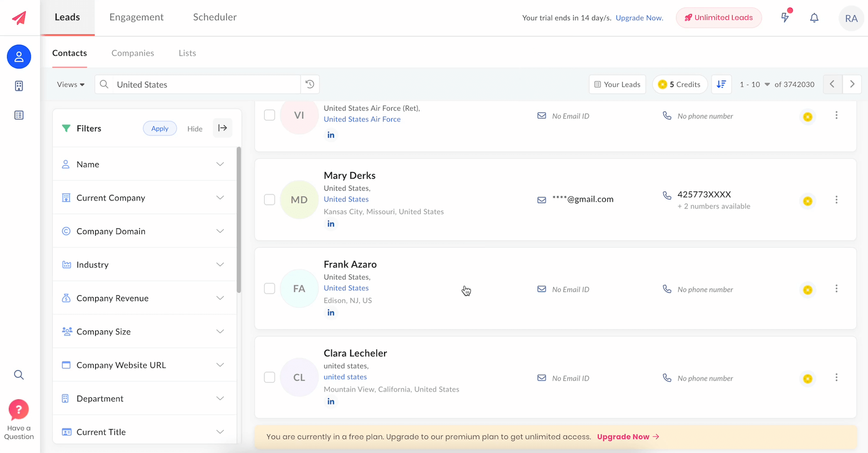Click the Apply filters button
The width and height of the screenshot is (868, 453).
[x=160, y=128]
